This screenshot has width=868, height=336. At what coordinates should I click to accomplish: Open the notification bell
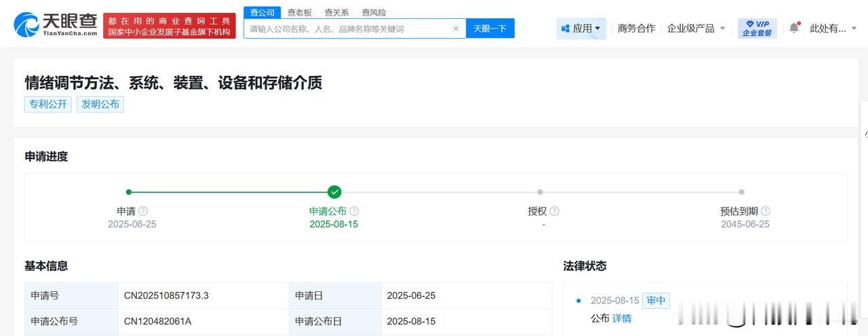tap(794, 28)
